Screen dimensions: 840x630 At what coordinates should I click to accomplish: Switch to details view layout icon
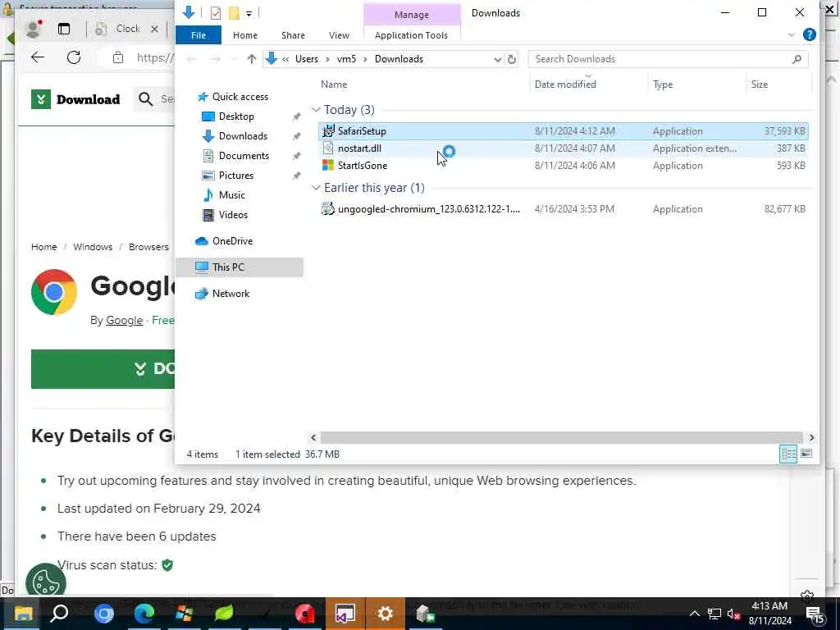pos(788,454)
